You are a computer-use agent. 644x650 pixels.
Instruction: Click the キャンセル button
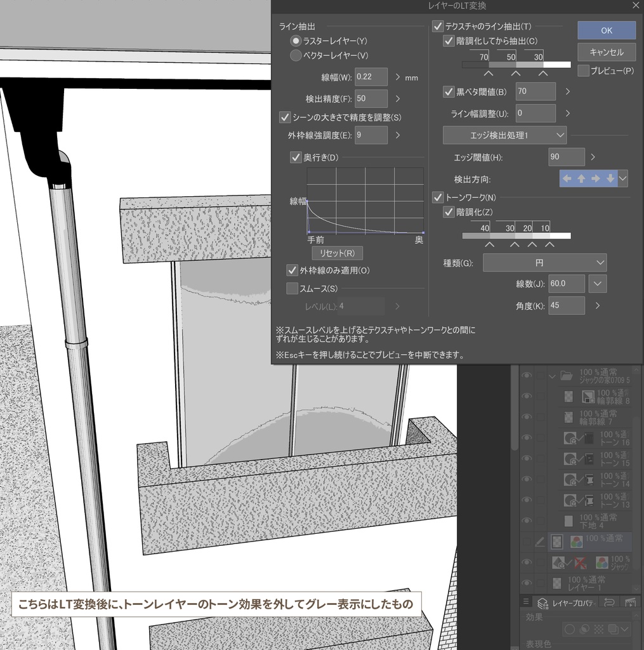[x=607, y=52]
